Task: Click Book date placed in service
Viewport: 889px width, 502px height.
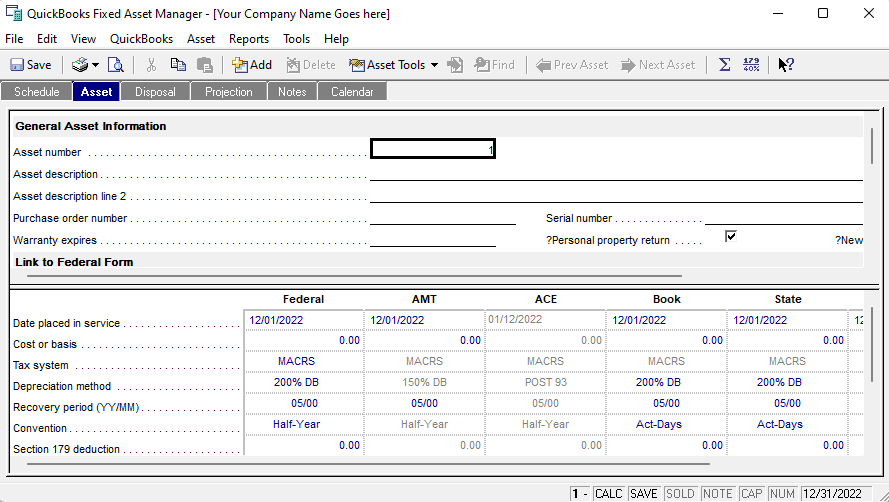Action: (667, 320)
